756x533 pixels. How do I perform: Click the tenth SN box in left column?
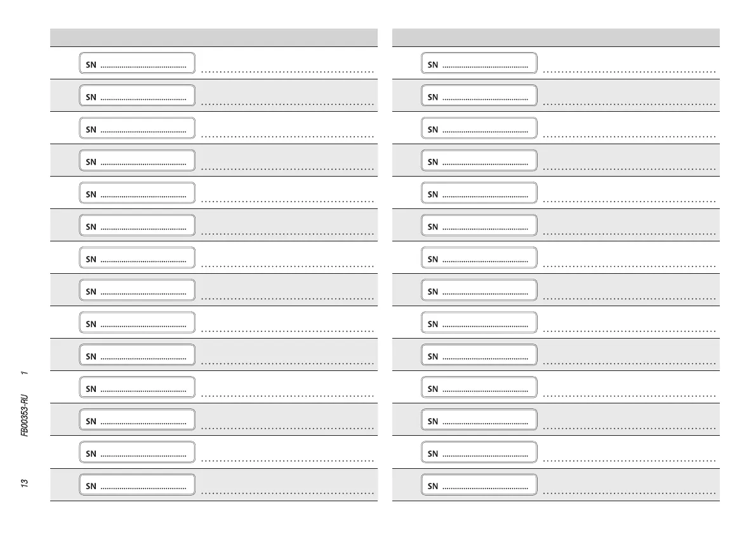coord(136,355)
